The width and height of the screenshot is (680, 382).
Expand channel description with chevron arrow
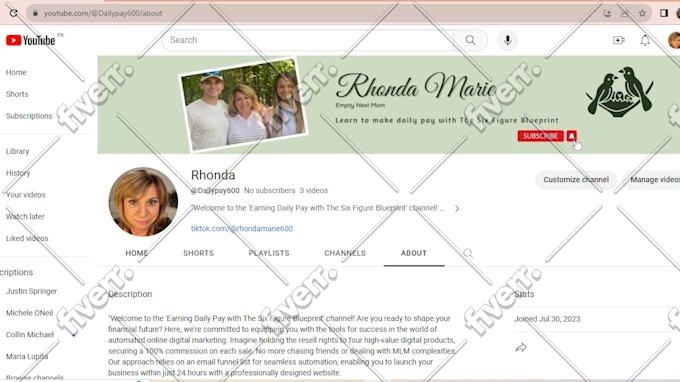tap(457, 209)
